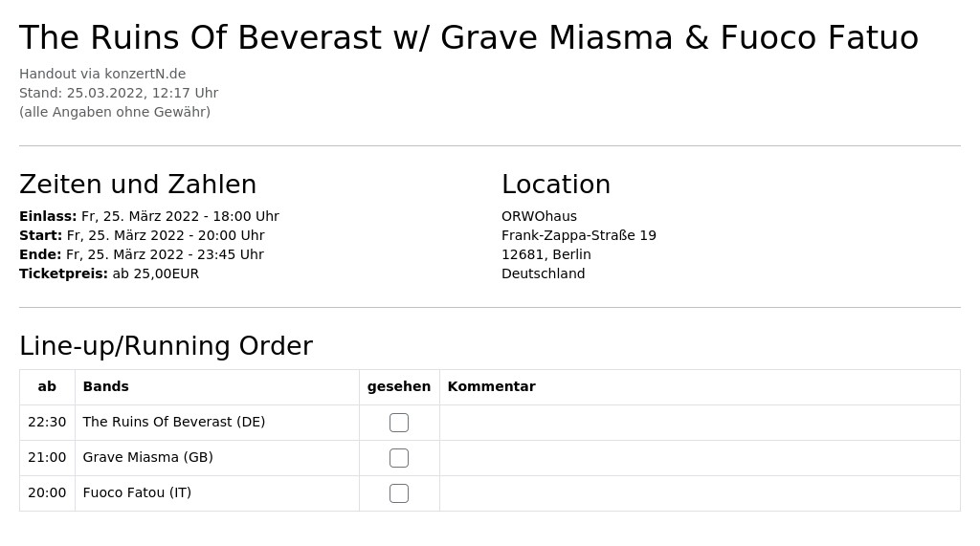The width and height of the screenshot is (980, 546).
Task: Click the Grave Miasma (GB) band name
Action: (148, 457)
